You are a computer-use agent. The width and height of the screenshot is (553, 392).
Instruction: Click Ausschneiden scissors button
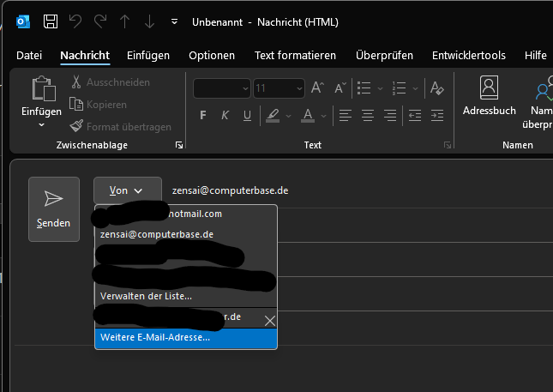coord(111,82)
